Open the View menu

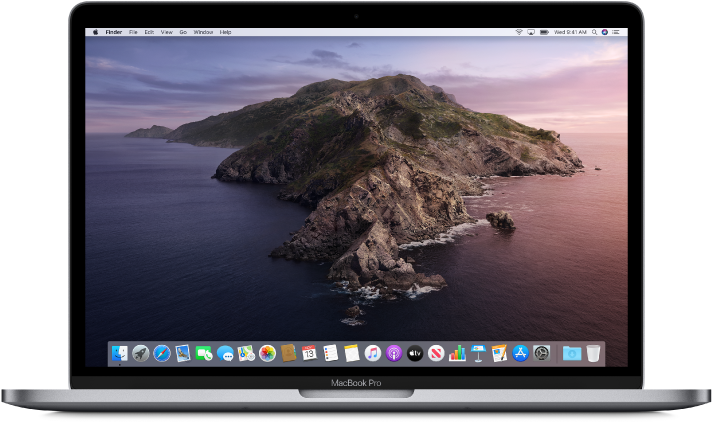pos(167,32)
